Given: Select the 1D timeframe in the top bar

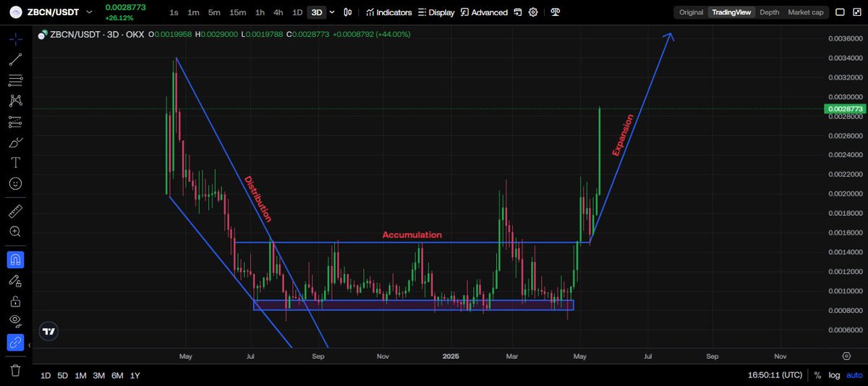Looking at the screenshot, I should tap(297, 12).
